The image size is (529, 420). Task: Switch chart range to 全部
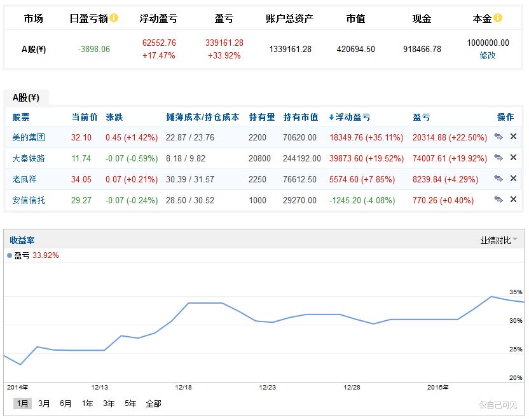[153, 403]
